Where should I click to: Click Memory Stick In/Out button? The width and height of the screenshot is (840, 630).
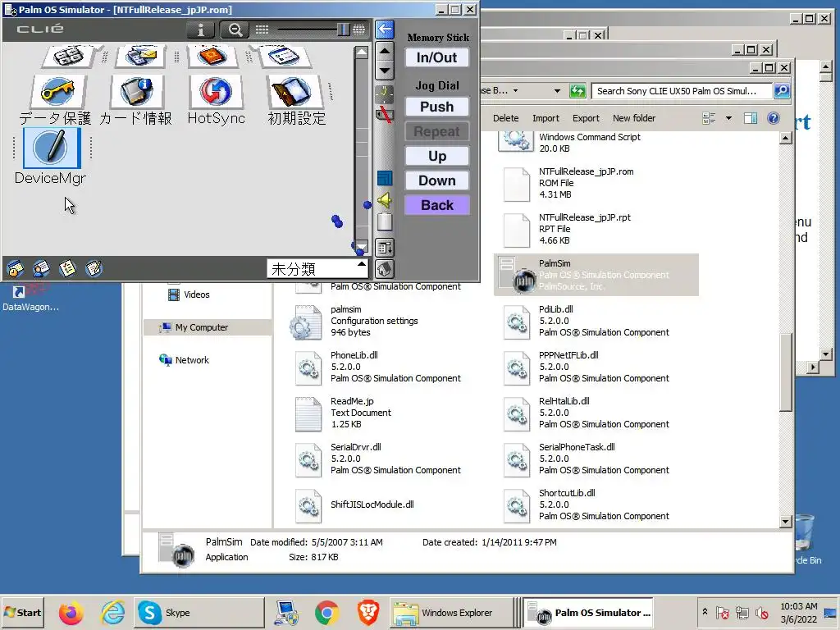point(436,57)
